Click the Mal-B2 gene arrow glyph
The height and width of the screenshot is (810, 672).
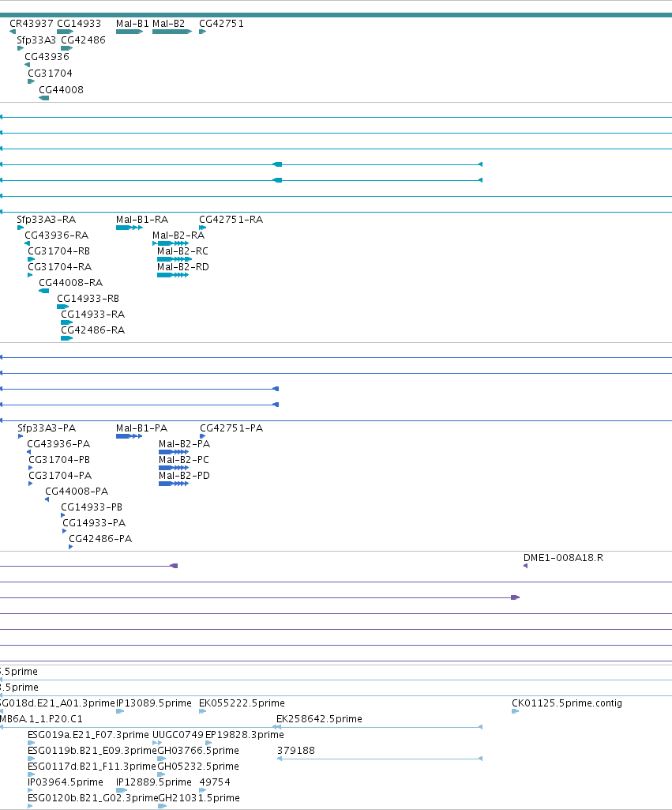point(172,32)
